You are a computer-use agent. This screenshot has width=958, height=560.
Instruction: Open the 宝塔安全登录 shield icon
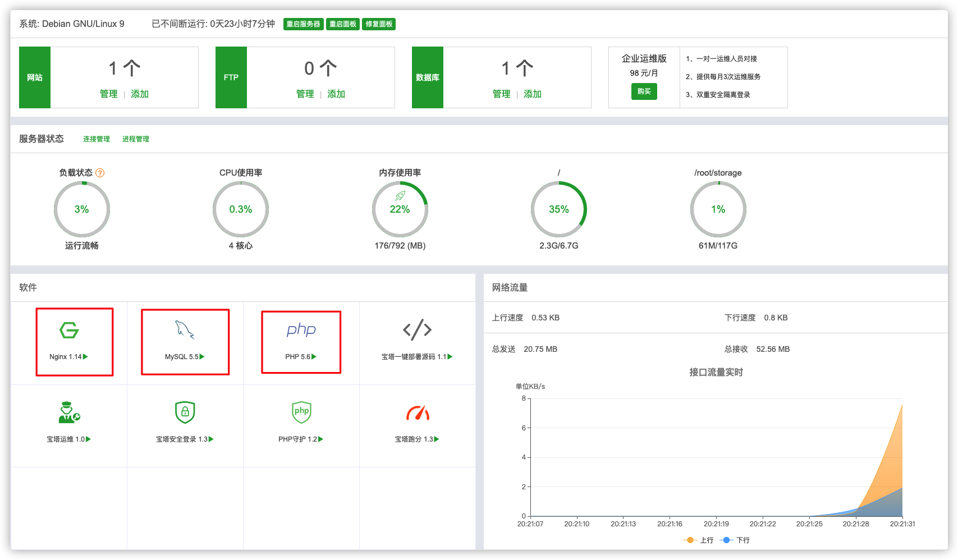tap(185, 412)
